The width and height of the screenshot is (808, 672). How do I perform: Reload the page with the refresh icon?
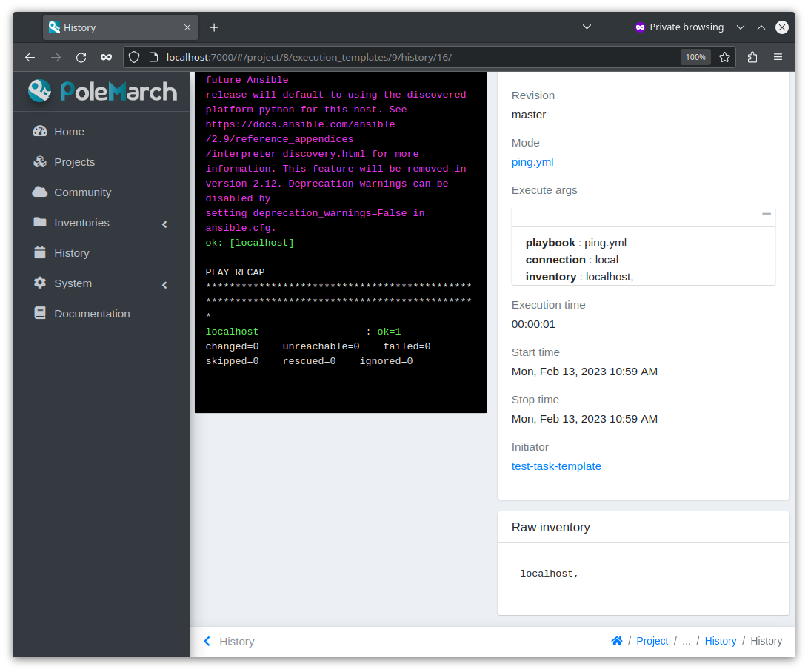click(x=81, y=57)
